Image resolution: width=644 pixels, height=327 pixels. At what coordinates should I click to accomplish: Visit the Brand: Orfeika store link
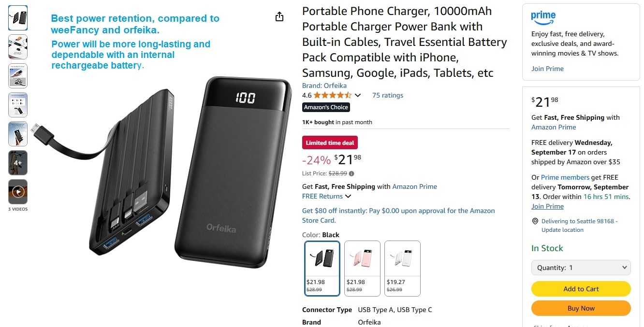tap(324, 85)
